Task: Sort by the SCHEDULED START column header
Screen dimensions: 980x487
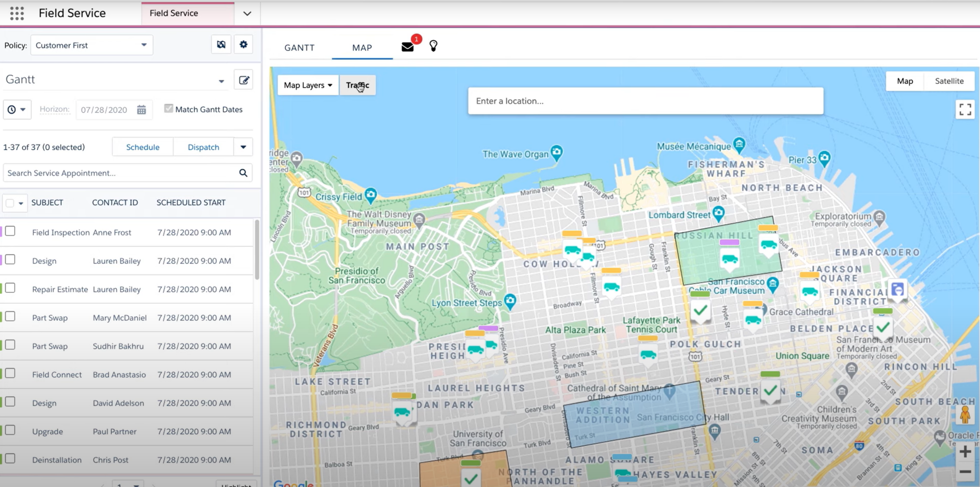Action: click(x=191, y=203)
